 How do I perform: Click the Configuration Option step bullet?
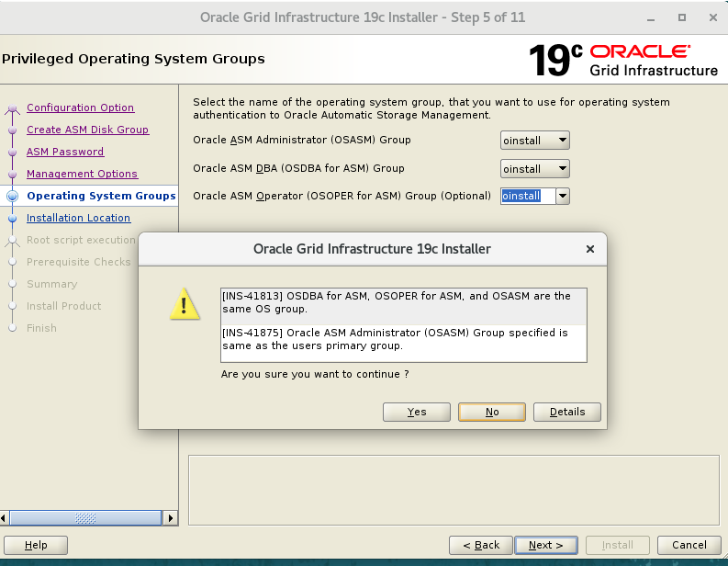click(x=13, y=109)
